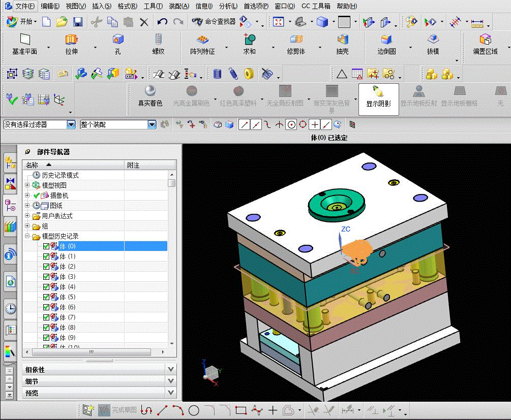Select the 抽壳 (Shell) tool icon
This screenshot has width=511, height=420.
(x=343, y=40)
